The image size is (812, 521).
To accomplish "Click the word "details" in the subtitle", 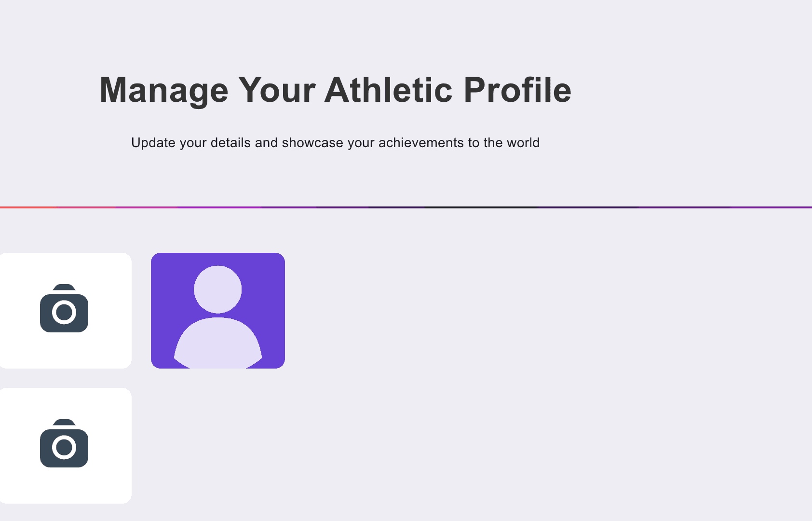I will [230, 143].
